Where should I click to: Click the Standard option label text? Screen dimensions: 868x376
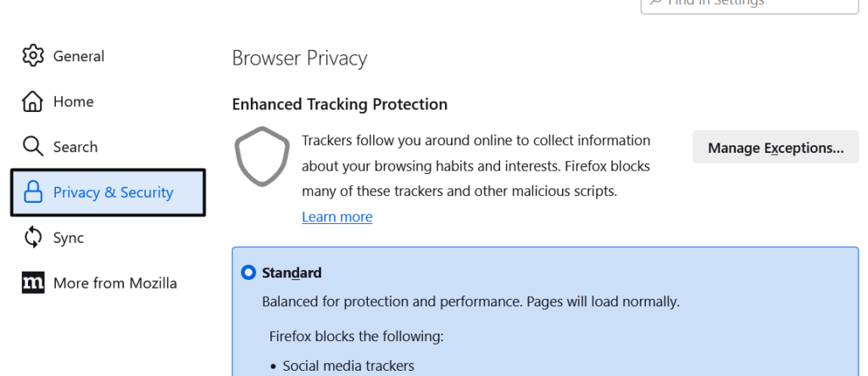point(292,272)
